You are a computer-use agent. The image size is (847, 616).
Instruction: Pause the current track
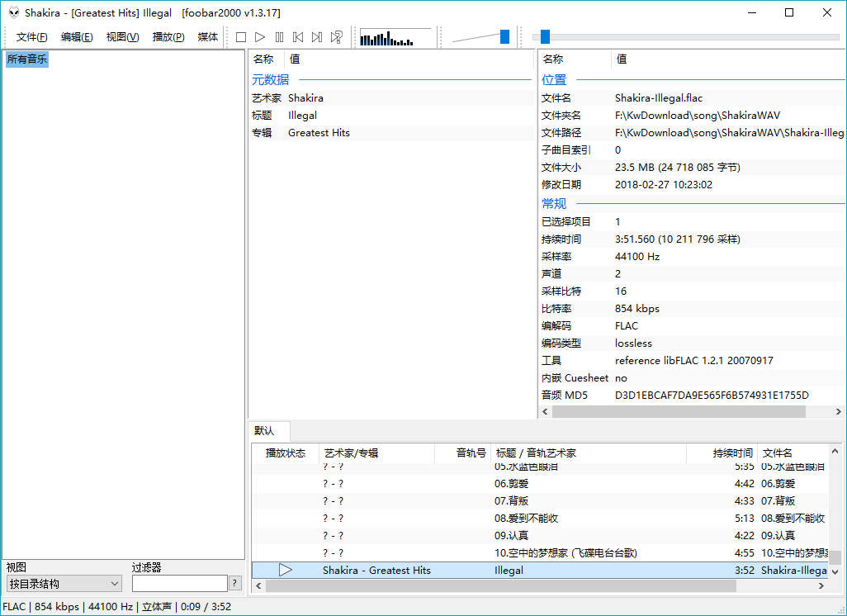pos(279,36)
